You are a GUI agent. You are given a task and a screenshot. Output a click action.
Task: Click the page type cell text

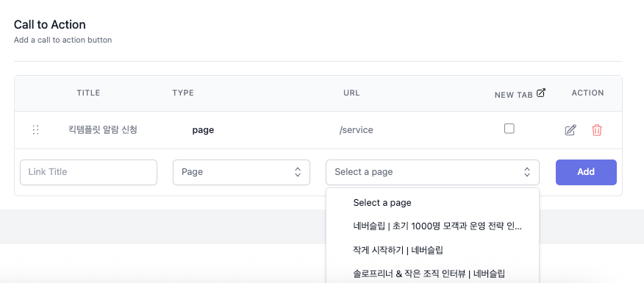203,130
